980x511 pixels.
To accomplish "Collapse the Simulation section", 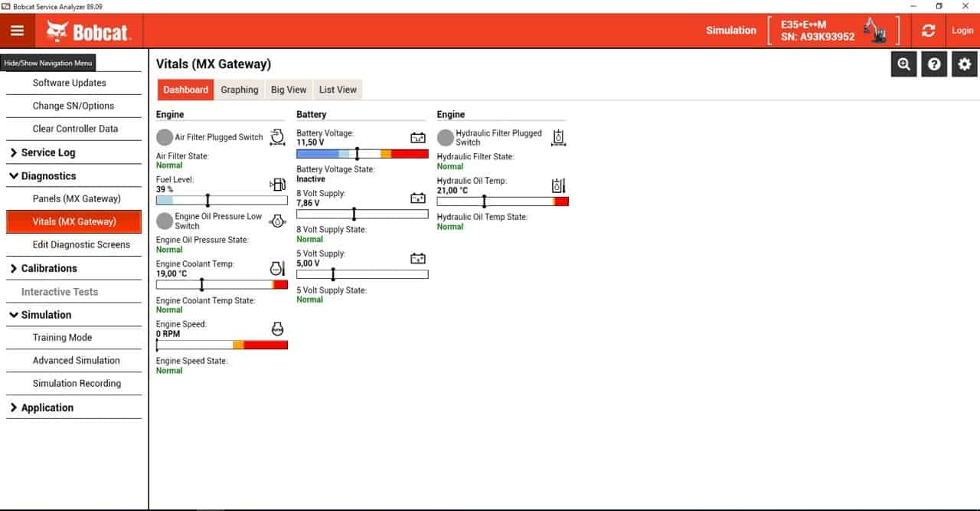I will click(74, 315).
